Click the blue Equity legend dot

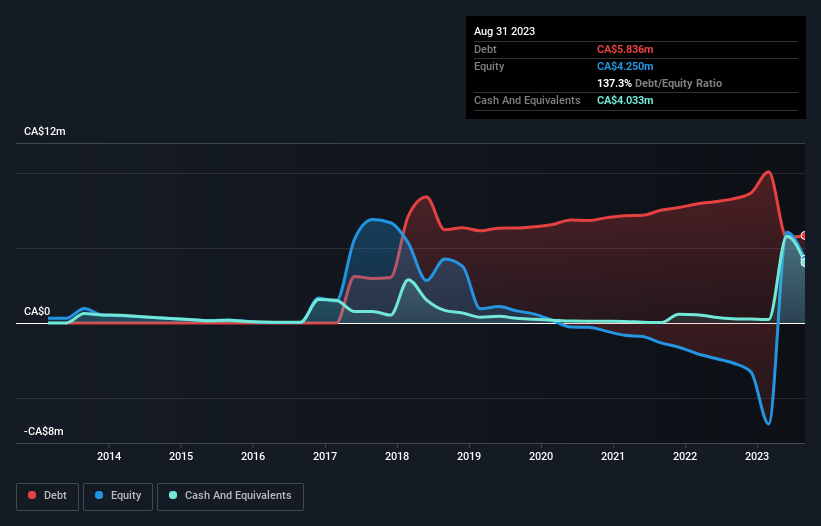[x=99, y=495]
